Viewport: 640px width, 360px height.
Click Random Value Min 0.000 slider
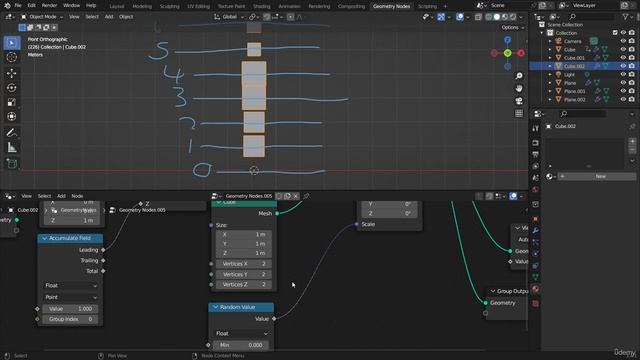[x=241, y=345]
